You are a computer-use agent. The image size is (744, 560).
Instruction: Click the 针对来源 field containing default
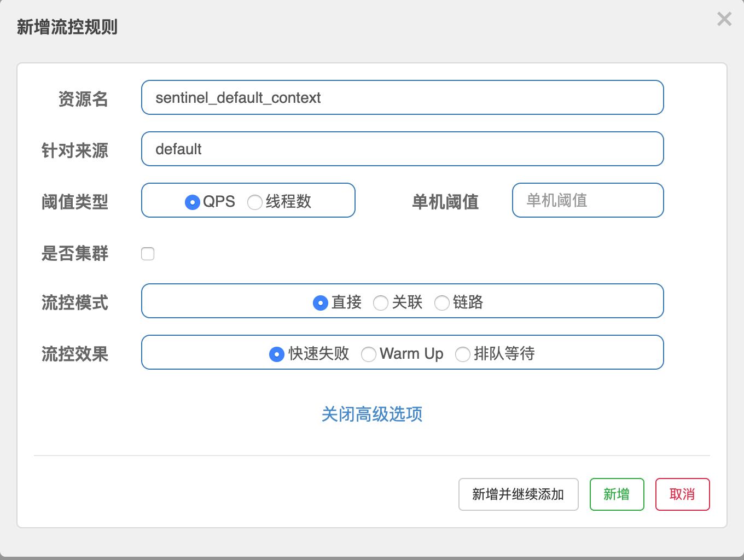402,149
